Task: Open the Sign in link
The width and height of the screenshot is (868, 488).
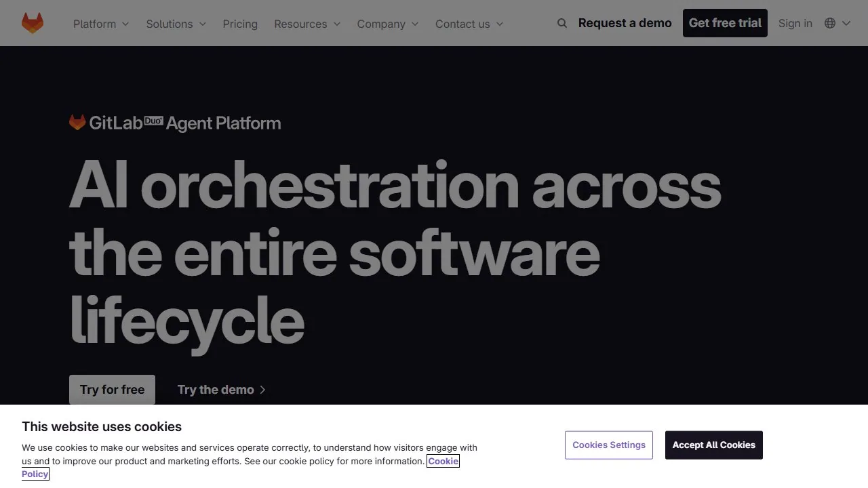Action: click(795, 23)
